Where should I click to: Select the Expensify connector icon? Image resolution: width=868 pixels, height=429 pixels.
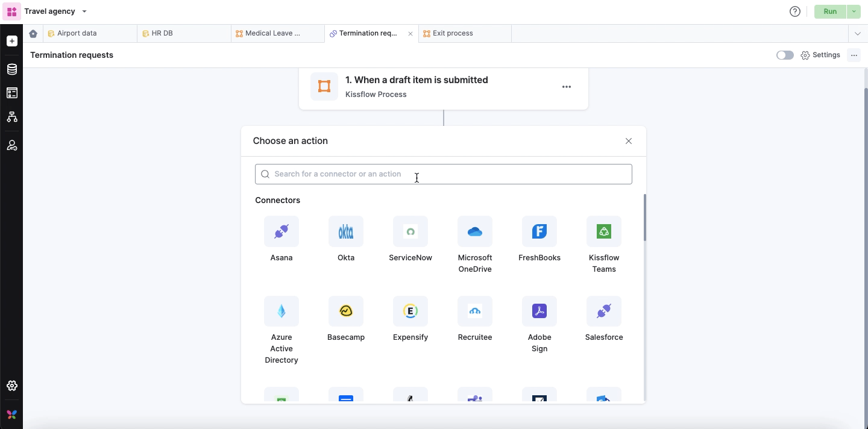pyautogui.click(x=410, y=312)
